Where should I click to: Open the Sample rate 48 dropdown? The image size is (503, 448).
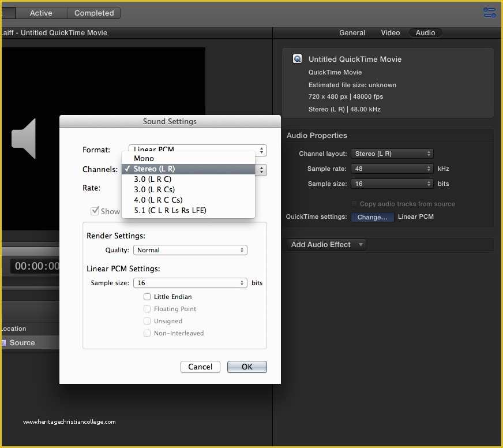(392, 169)
